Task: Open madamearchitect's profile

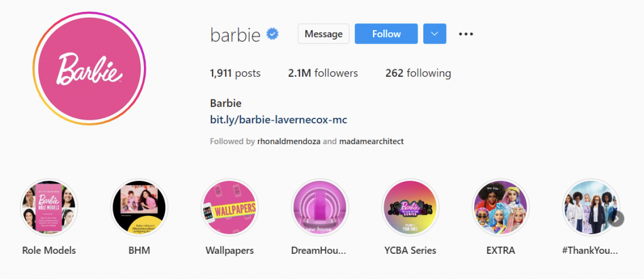Action: click(371, 142)
